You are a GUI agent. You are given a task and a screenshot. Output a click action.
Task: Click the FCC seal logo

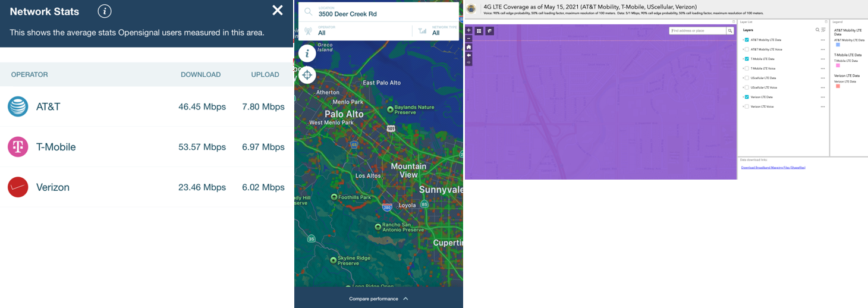471,9
